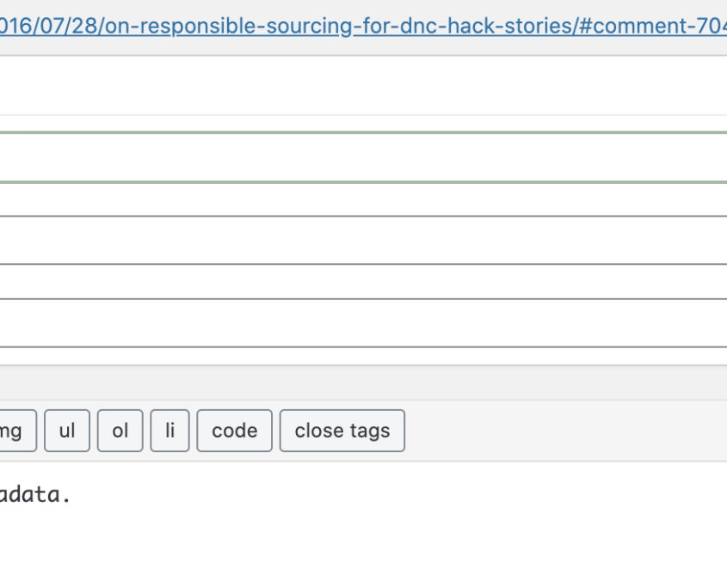The height and width of the screenshot is (588, 727).
Task: Focus the green-bordered top input field
Action: (363, 157)
